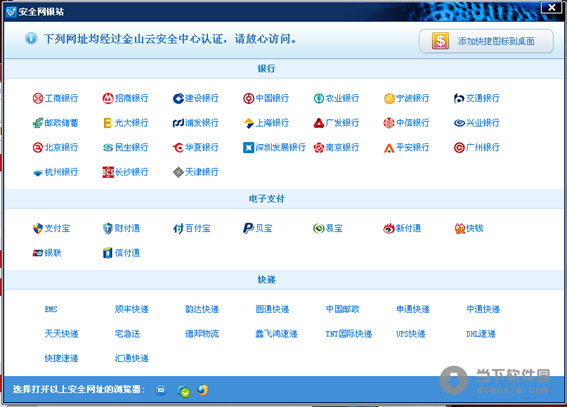Click the 中信银行 red logo icon
Screen dimensions: 567x407
(389, 123)
